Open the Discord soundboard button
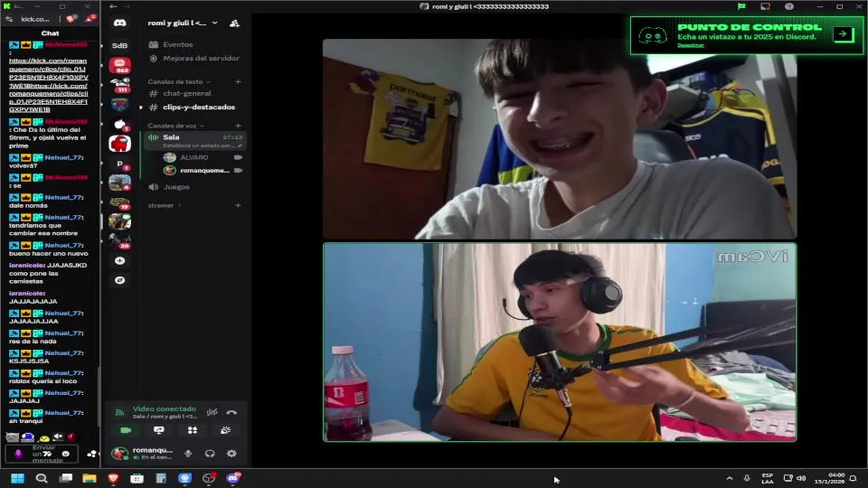868x488 pixels. click(226, 430)
